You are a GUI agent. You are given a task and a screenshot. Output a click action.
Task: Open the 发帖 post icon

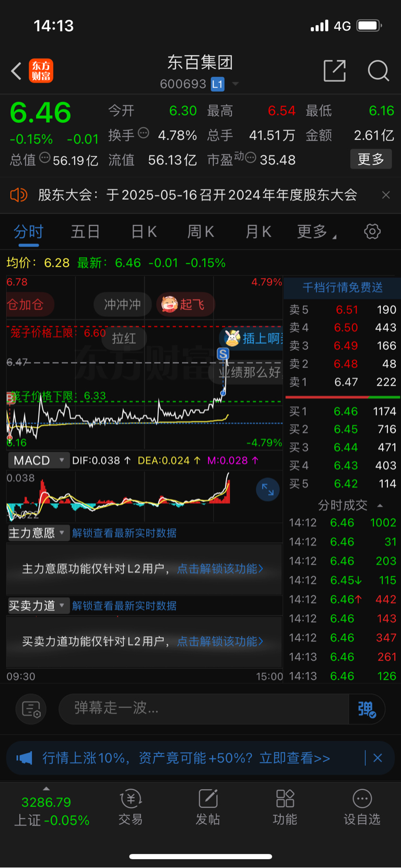[x=208, y=807]
